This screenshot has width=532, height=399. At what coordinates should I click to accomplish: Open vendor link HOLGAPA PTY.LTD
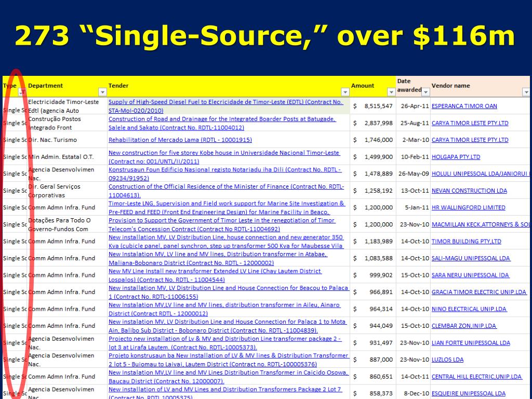456,157
